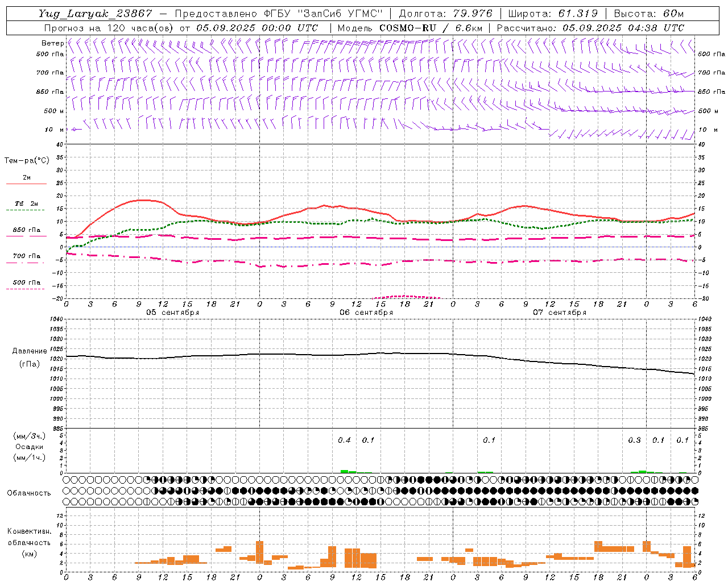This screenshot has width=728, height=582.
Task: Click the Td 2м legend label
Action: pos(27,203)
